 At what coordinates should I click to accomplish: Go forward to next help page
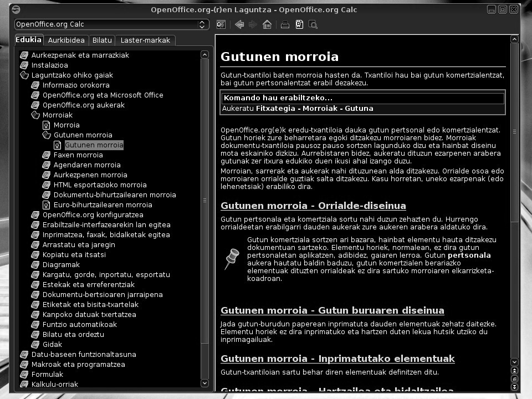[x=253, y=24]
